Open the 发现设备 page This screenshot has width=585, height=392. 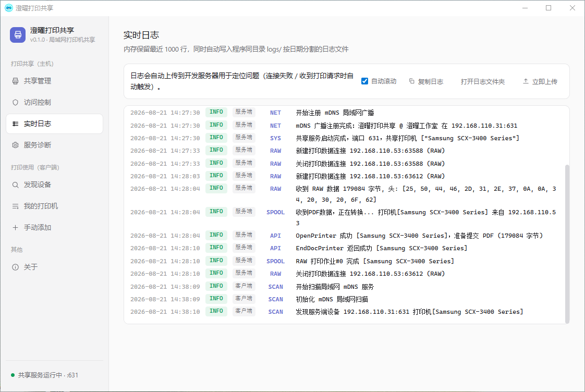[54, 185]
